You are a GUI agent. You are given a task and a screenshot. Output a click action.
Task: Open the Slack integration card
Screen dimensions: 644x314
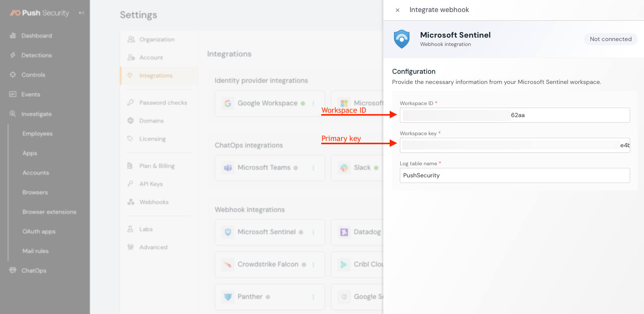[357, 168]
